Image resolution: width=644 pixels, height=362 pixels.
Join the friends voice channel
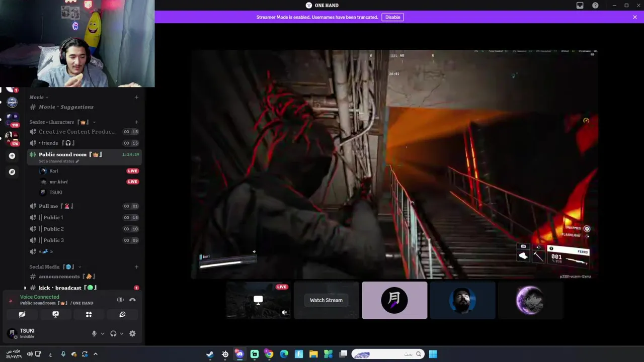84,143
